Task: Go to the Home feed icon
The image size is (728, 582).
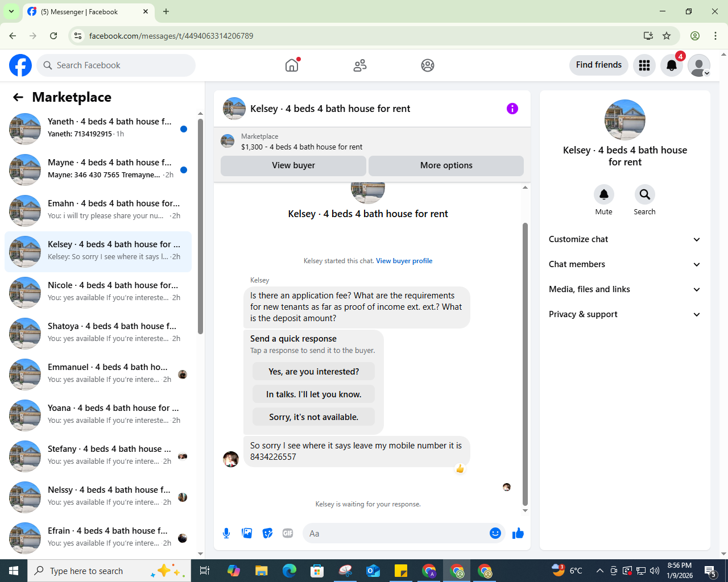Action: pyautogui.click(x=292, y=65)
